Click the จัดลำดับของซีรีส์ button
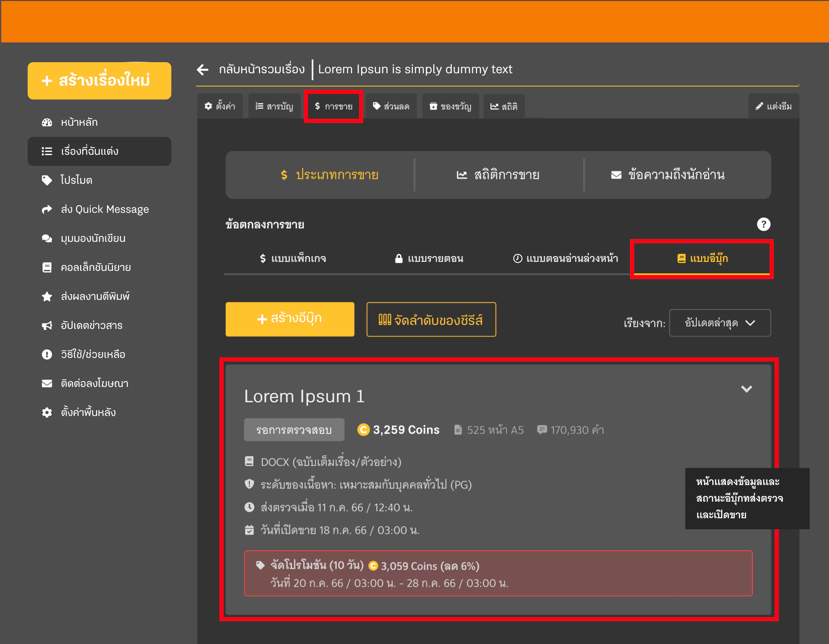 [x=431, y=319]
